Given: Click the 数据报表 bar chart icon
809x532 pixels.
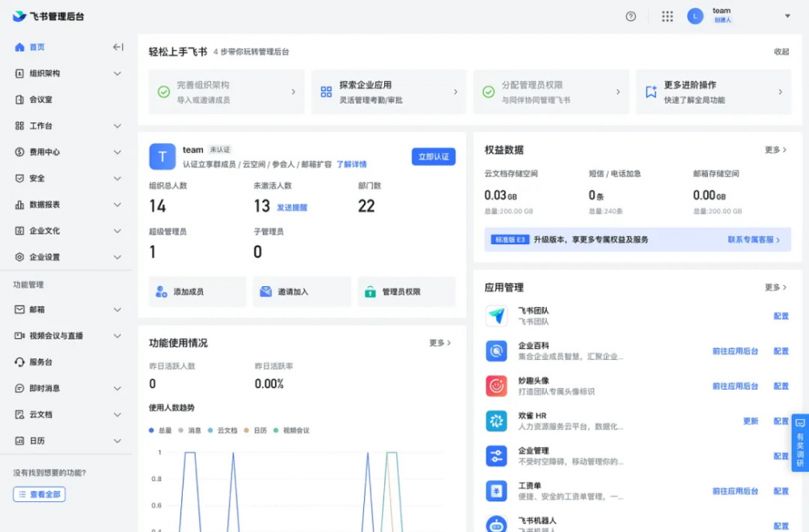Looking at the screenshot, I should [x=19, y=205].
